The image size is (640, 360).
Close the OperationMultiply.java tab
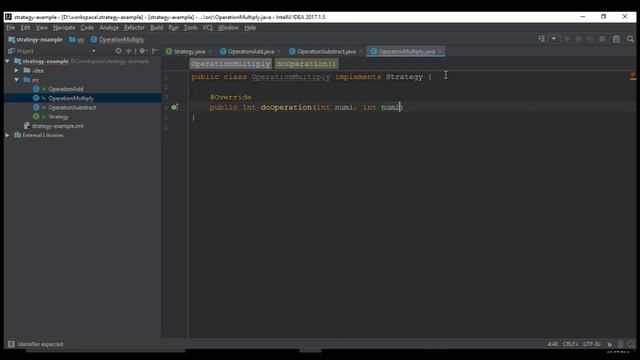pos(440,51)
